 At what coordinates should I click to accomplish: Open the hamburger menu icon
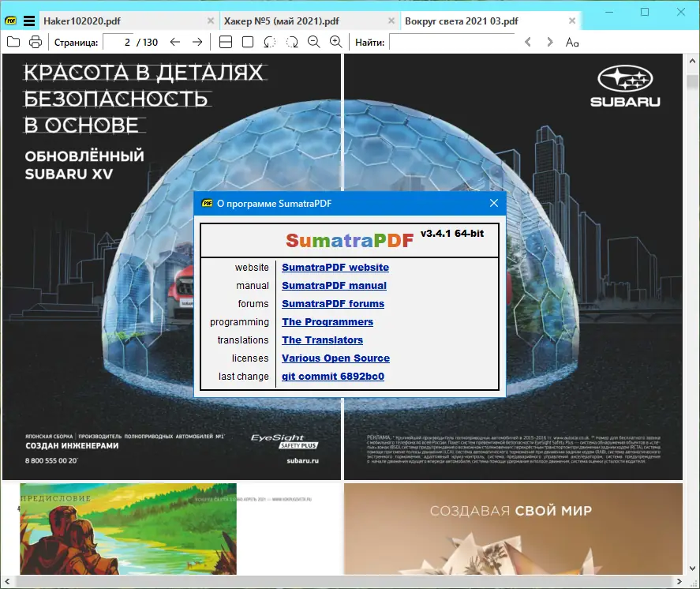[29, 21]
